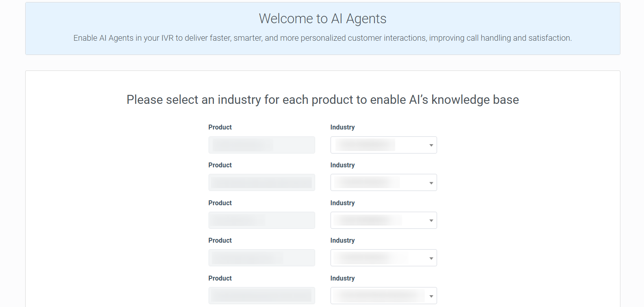644x307 pixels.
Task: Click the third row's Product label
Action: [220, 203]
